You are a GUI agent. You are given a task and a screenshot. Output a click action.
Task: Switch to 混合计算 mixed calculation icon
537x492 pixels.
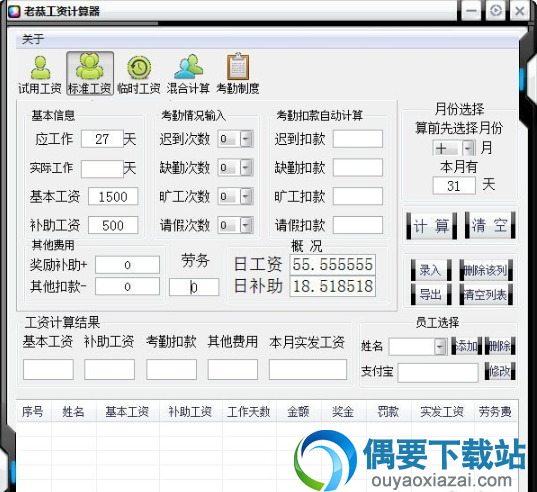click(x=188, y=74)
